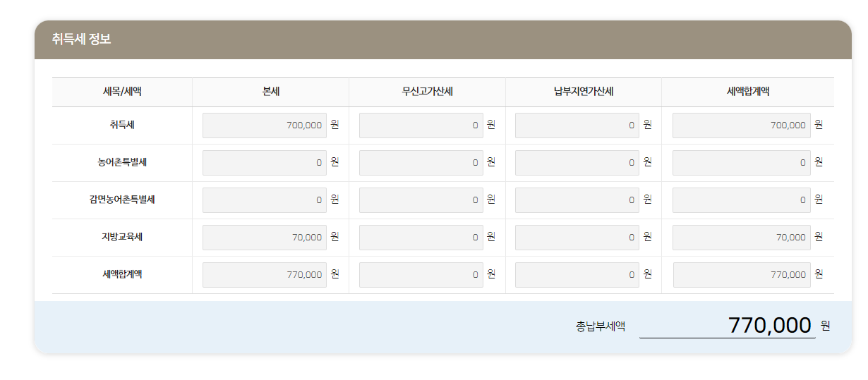This screenshot has width=868, height=380.
Task: Click the 세액합계액 row 납부지연가산세 field
Action: click(x=577, y=275)
